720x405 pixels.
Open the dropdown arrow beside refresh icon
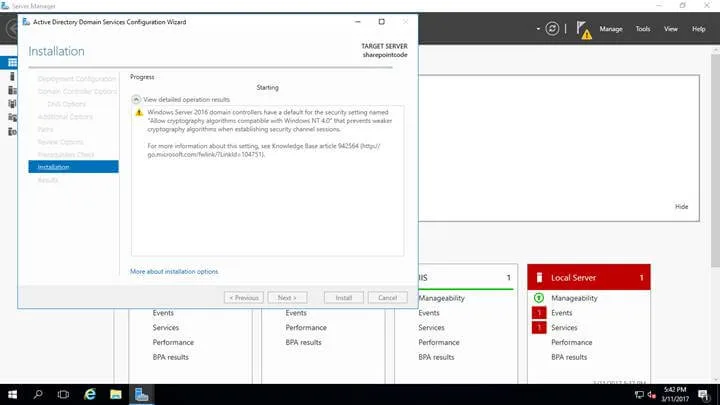click(538, 29)
